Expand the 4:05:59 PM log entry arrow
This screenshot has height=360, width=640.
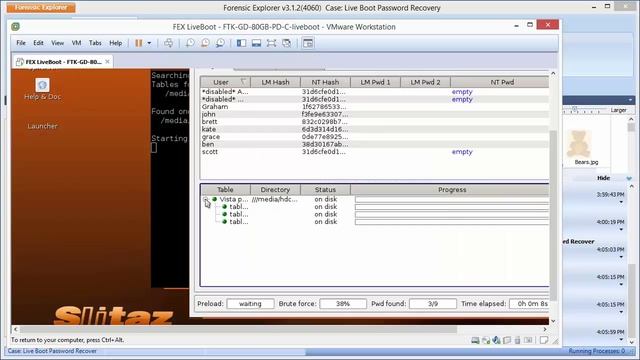point(621,340)
